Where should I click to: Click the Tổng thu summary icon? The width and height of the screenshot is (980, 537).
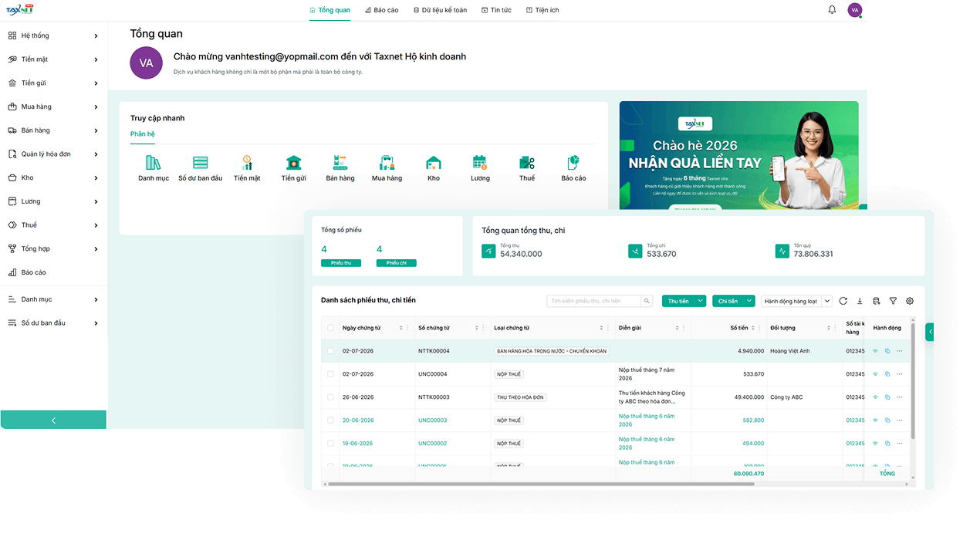(x=488, y=251)
